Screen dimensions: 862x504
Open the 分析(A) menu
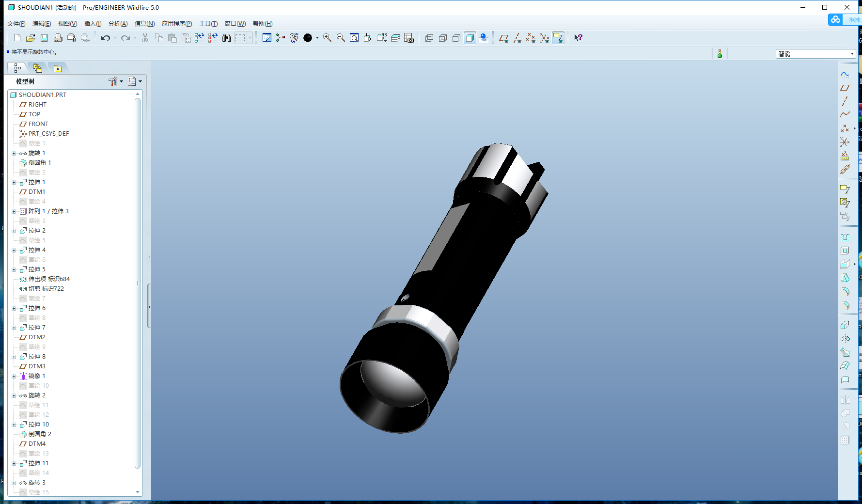(x=118, y=24)
